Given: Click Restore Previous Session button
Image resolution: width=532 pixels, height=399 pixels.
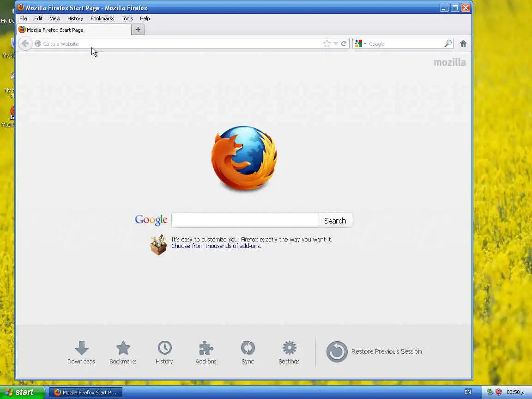Looking at the screenshot, I should (374, 351).
